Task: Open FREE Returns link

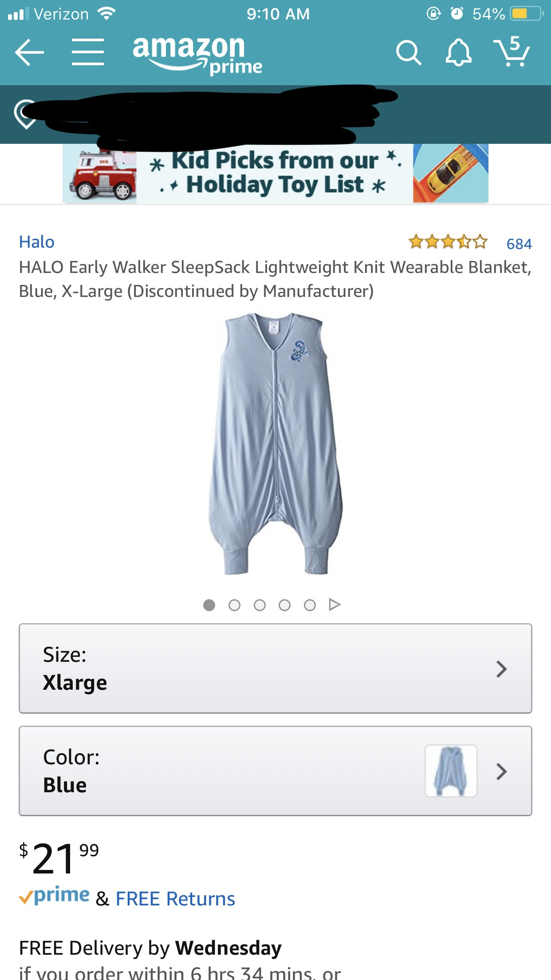Action: tap(175, 899)
